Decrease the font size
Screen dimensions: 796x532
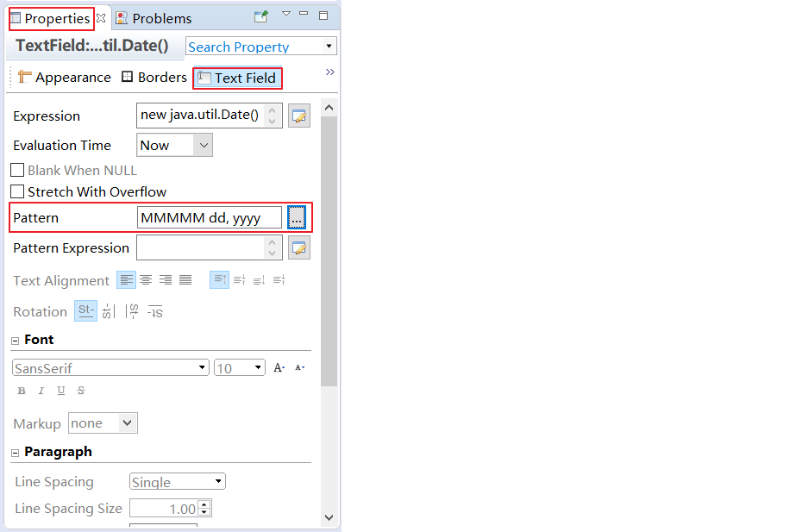[300, 367]
